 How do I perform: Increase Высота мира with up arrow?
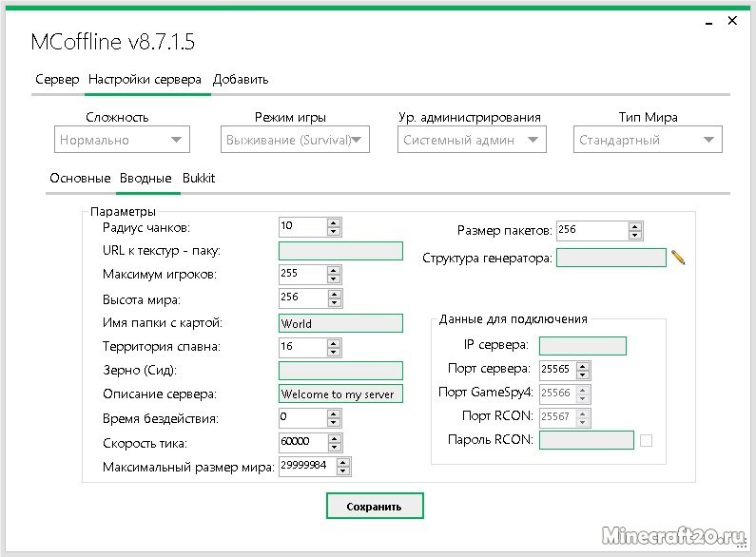(x=334, y=295)
